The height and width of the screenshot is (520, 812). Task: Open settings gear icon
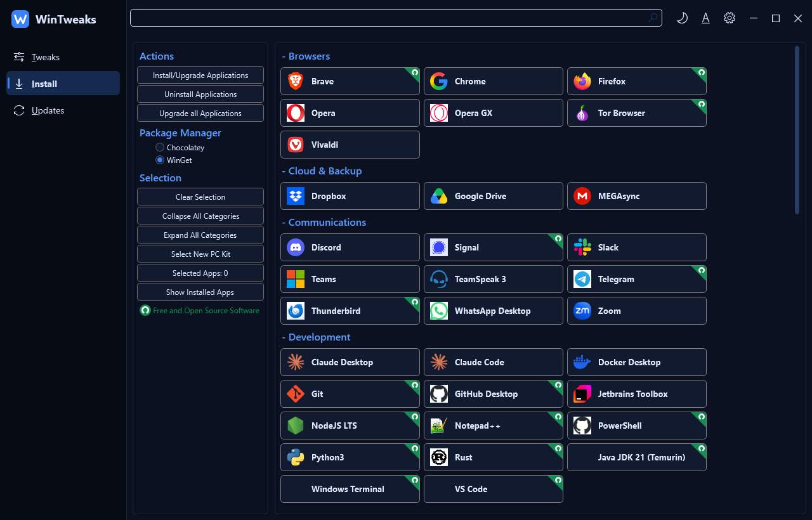730,18
